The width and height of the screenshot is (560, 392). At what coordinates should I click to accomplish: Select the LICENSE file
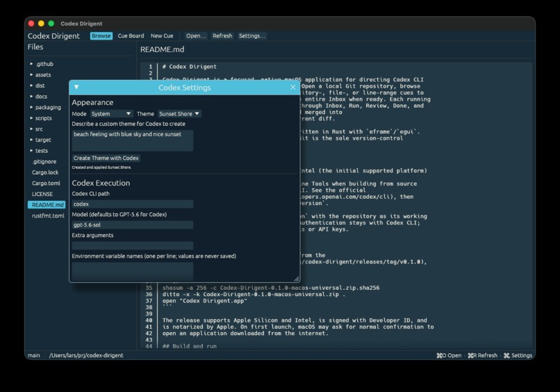(x=42, y=194)
